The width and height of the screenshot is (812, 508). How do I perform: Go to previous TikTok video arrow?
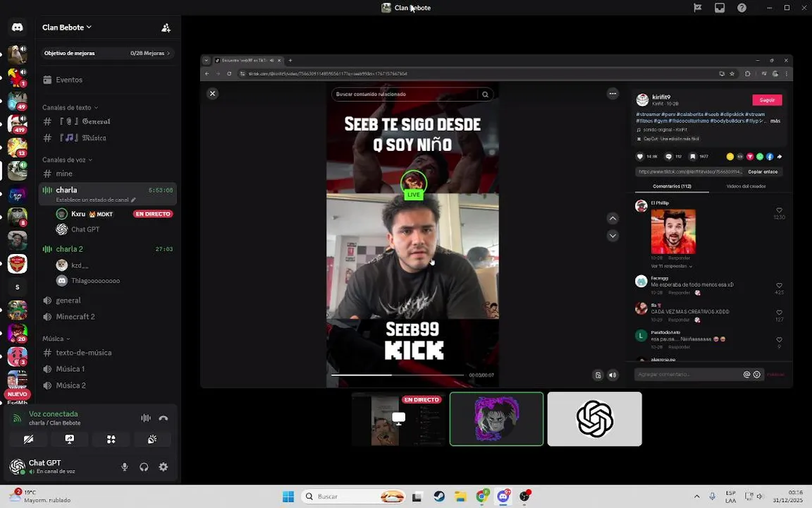coord(613,219)
